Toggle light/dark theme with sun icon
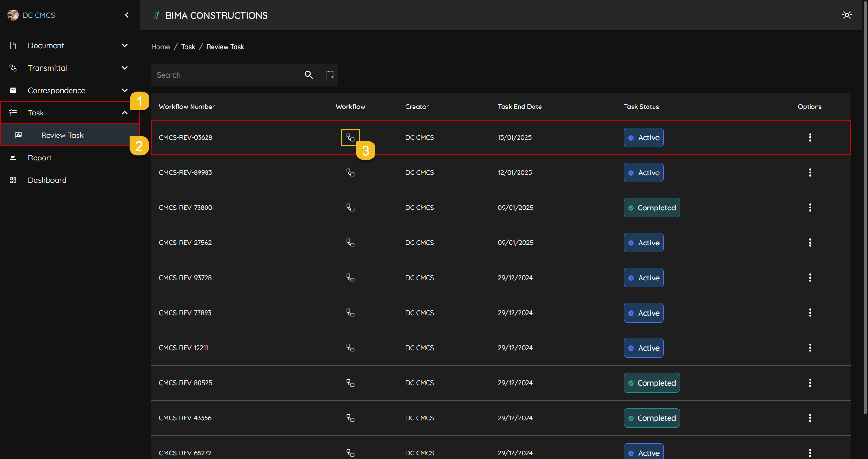 pyautogui.click(x=847, y=15)
